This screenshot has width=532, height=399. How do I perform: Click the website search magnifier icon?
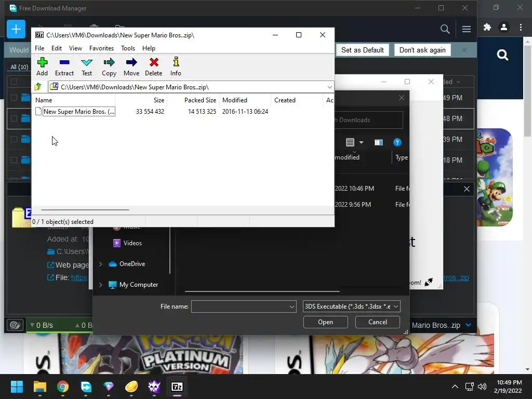(x=502, y=55)
